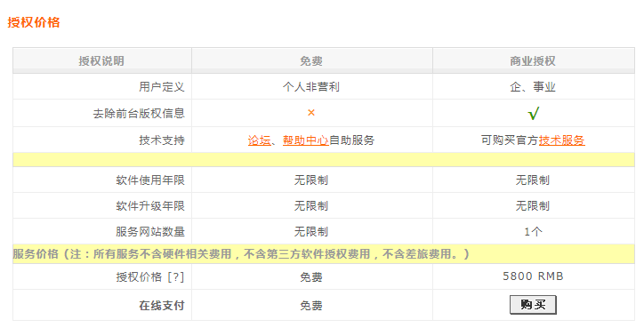The image size is (644, 328).
Task: Select the 授权价格 page heading
Action: coord(34,21)
